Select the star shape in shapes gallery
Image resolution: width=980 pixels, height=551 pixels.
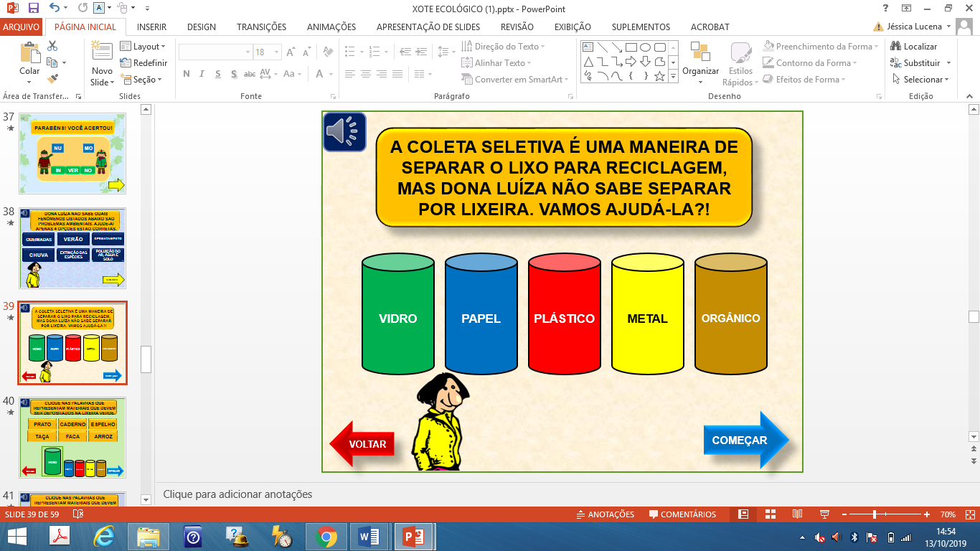point(659,76)
